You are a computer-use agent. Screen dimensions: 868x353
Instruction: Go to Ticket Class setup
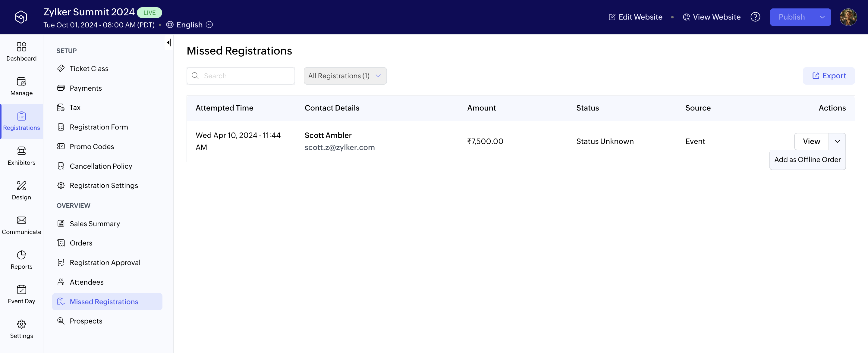pos(89,68)
